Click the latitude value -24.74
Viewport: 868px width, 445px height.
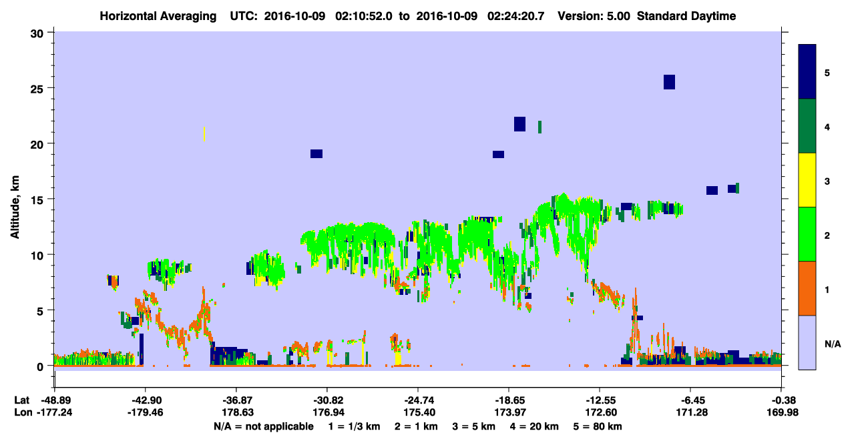coord(418,400)
